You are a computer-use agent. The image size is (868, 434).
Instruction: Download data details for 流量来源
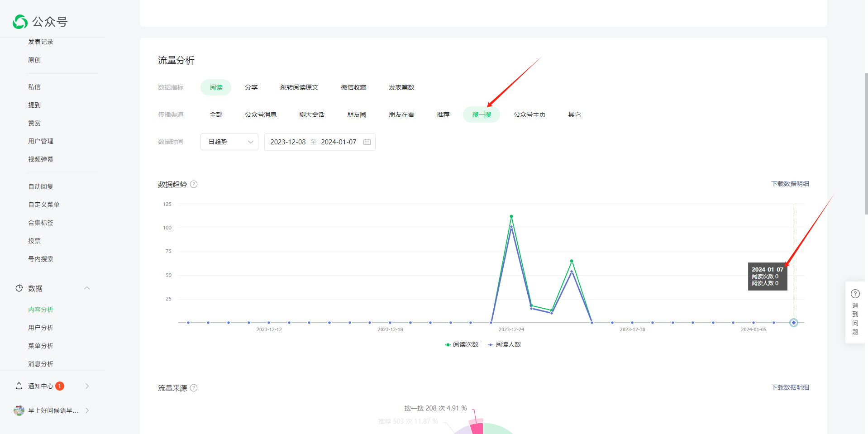[x=790, y=387]
